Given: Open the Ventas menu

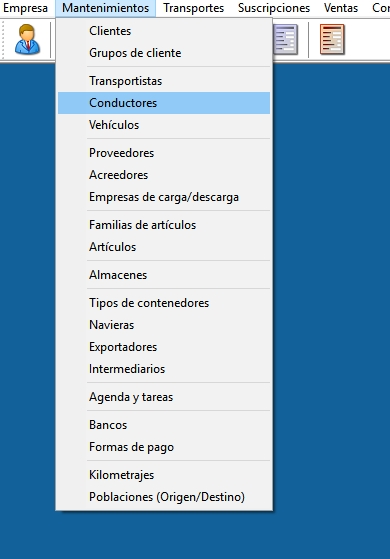Looking at the screenshot, I should (x=341, y=8).
